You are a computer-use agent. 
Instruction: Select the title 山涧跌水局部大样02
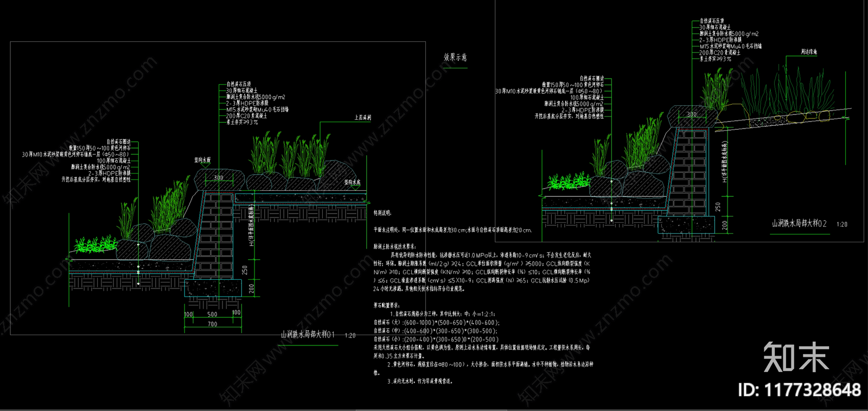pos(800,223)
